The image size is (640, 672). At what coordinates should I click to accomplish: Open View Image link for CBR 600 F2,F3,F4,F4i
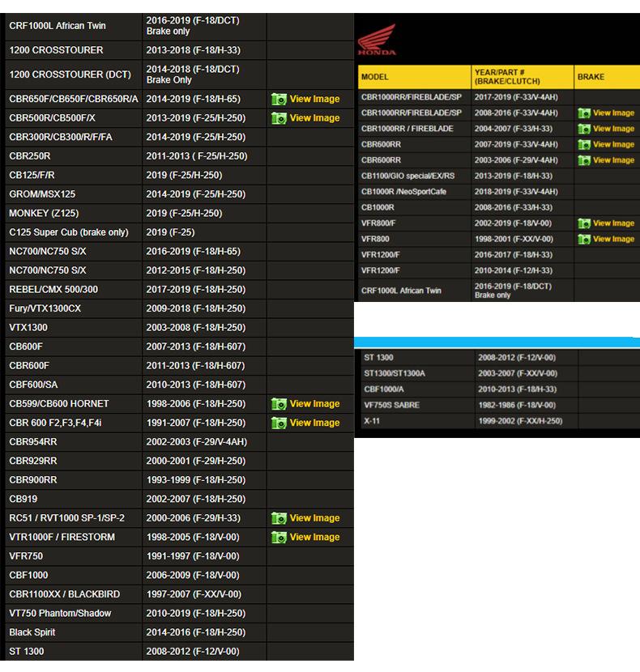coord(314,423)
